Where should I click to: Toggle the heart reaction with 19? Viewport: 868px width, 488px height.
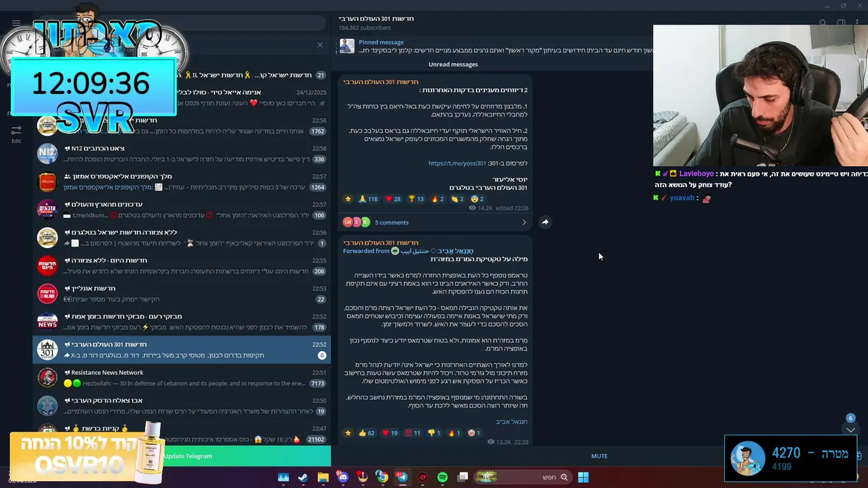pos(389,432)
